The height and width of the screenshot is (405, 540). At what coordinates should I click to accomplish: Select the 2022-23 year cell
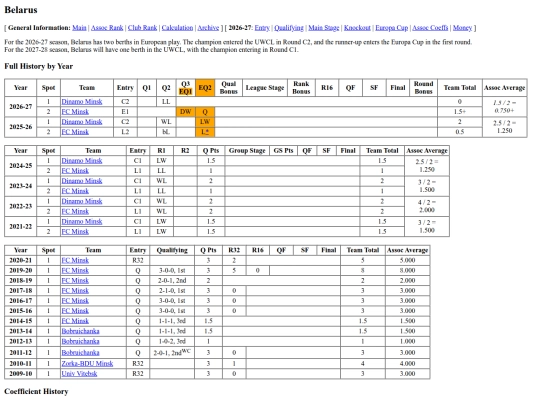pyautogui.click(x=21, y=206)
